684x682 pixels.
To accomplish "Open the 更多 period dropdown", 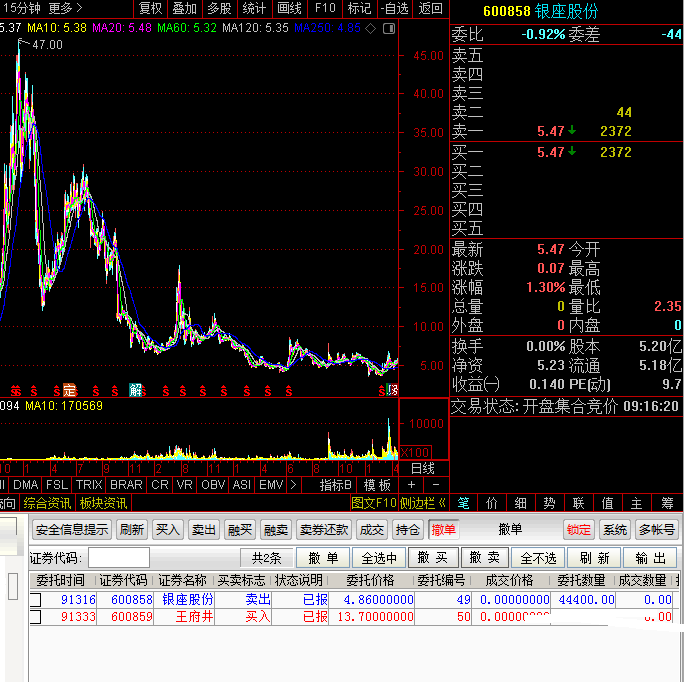I will point(65,8).
